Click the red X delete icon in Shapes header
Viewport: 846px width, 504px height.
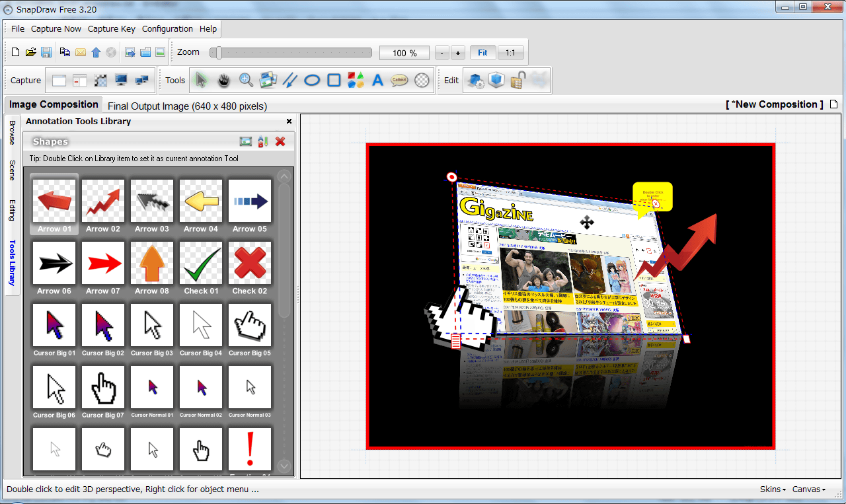[280, 141]
